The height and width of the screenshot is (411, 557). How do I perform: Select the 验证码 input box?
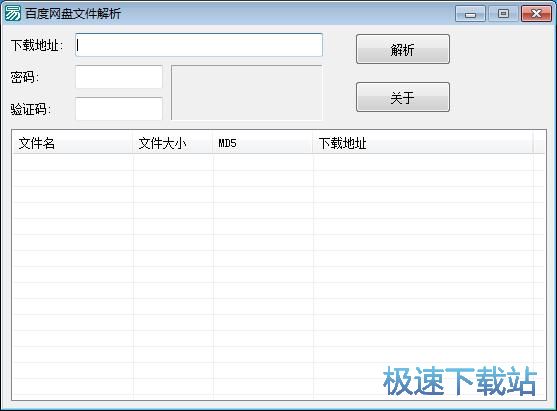pos(119,108)
